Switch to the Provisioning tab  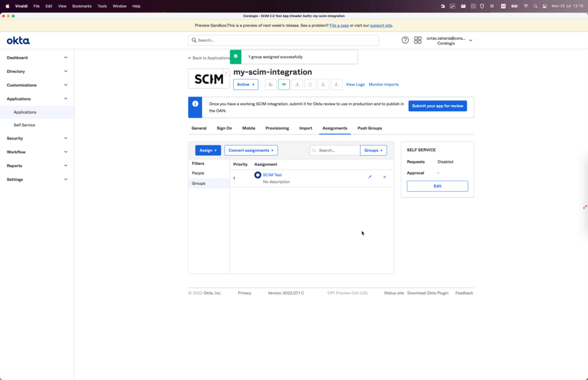tap(277, 128)
